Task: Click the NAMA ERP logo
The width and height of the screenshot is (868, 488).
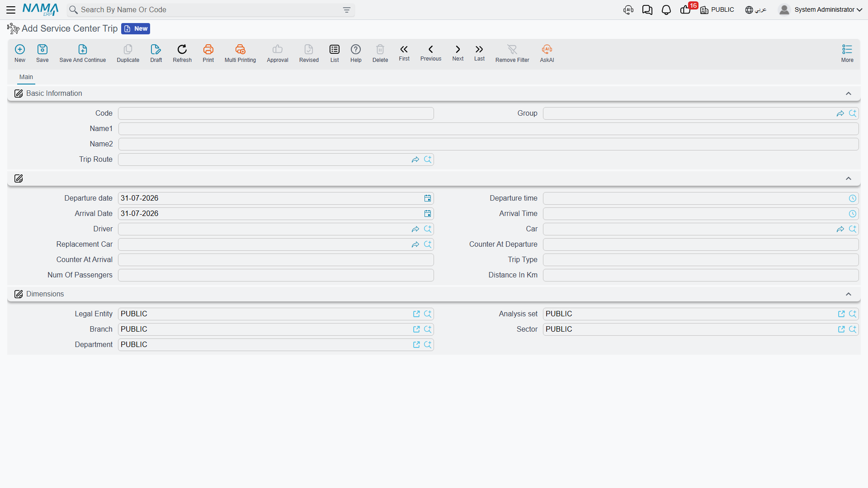Action: coord(41,9)
